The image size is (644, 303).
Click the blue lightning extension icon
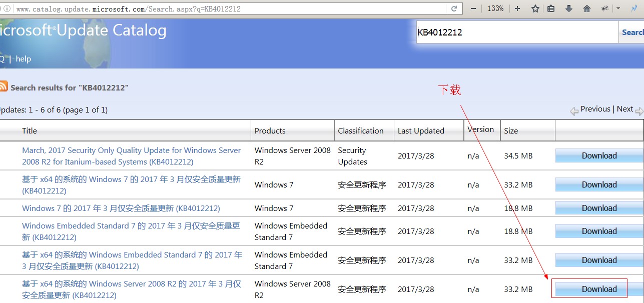click(634, 8)
